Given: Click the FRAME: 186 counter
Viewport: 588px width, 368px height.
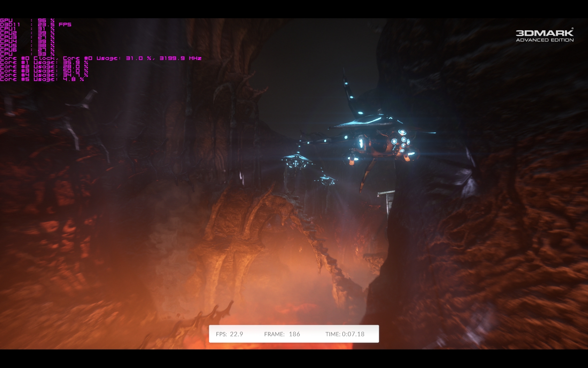Looking at the screenshot, I should [282, 334].
